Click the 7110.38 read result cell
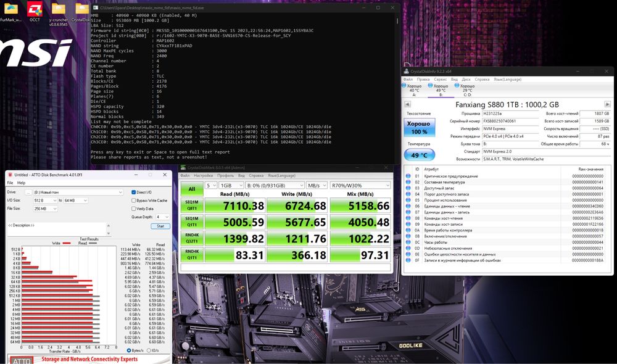This screenshot has height=364, width=617. [x=235, y=205]
